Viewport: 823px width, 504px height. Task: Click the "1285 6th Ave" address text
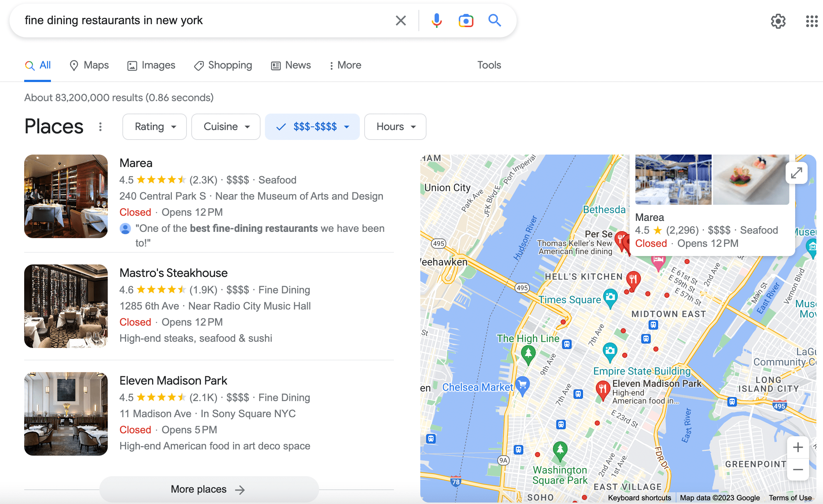149,306
